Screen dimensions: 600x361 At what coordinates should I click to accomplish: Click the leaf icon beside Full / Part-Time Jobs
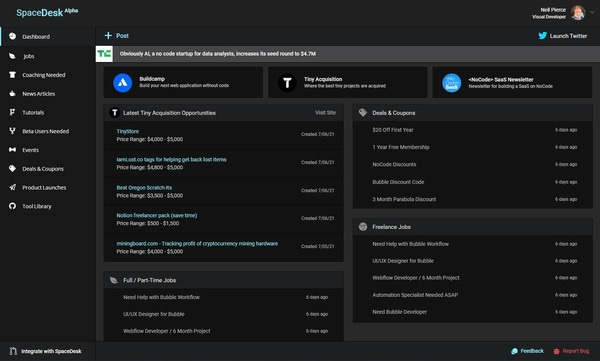coord(114,280)
